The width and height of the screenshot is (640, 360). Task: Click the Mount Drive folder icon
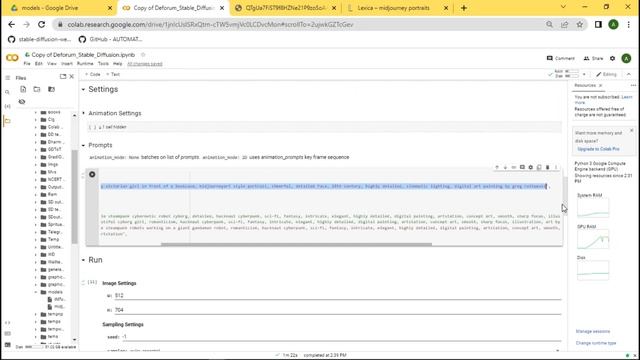point(51,89)
